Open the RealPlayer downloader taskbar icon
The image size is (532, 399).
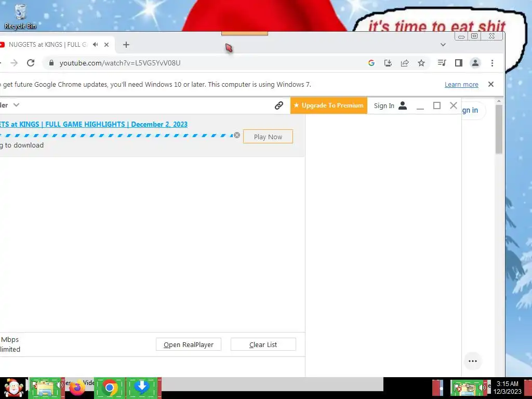pyautogui.click(x=142, y=388)
